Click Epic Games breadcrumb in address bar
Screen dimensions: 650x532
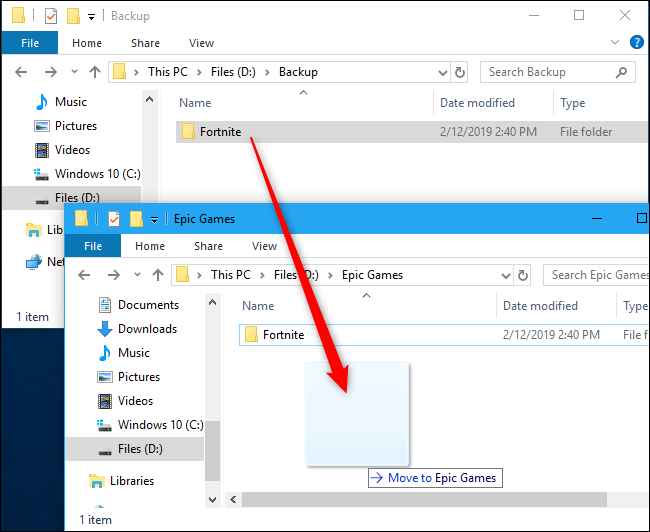click(372, 275)
